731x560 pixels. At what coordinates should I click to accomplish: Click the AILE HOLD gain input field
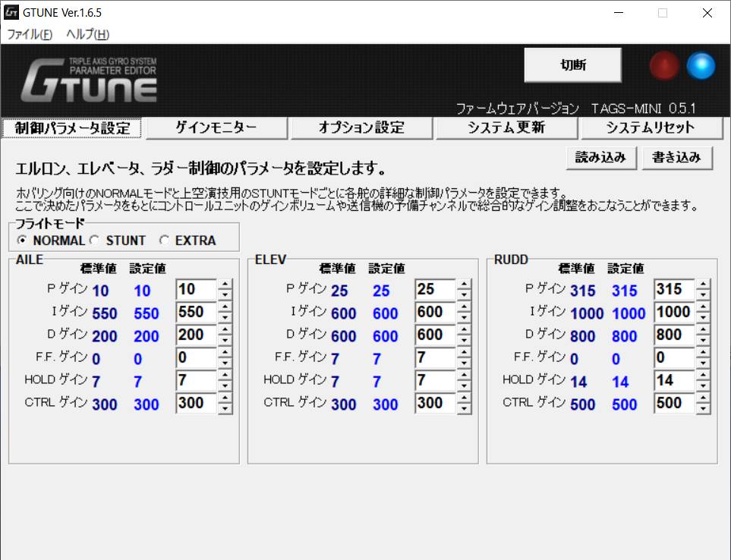[197, 381]
